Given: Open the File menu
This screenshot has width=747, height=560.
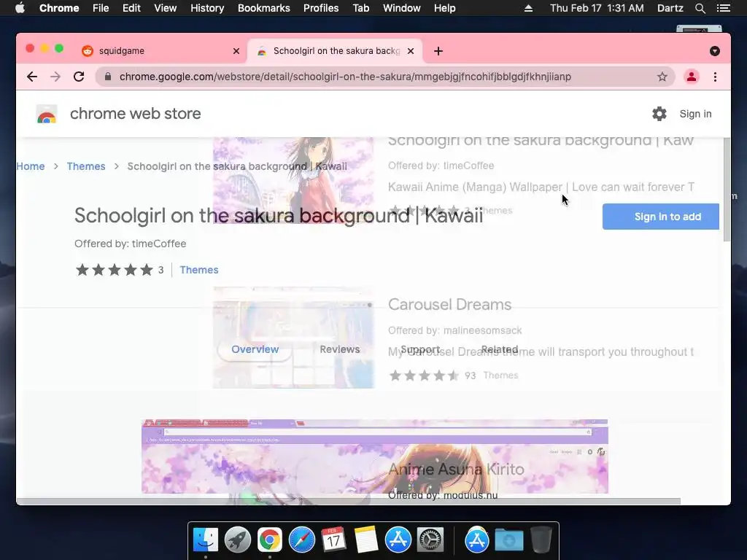Looking at the screenshot, I should click(x=101, y=8).
